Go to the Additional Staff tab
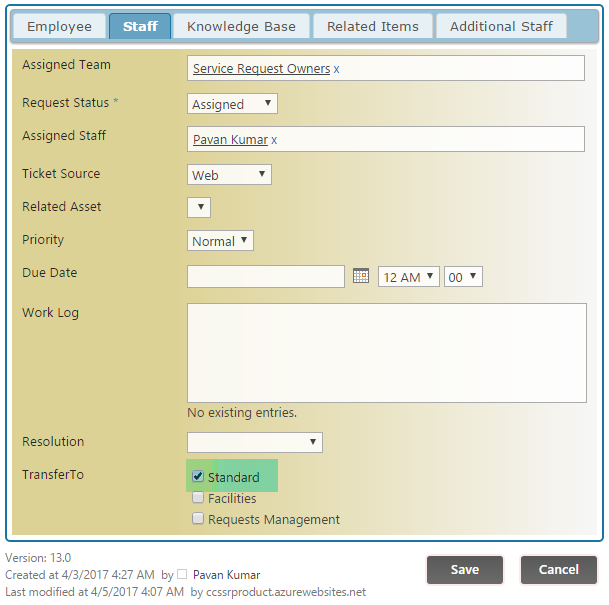Image resolution: width=609 pixels, height=605 pixels. click(501, 26)
